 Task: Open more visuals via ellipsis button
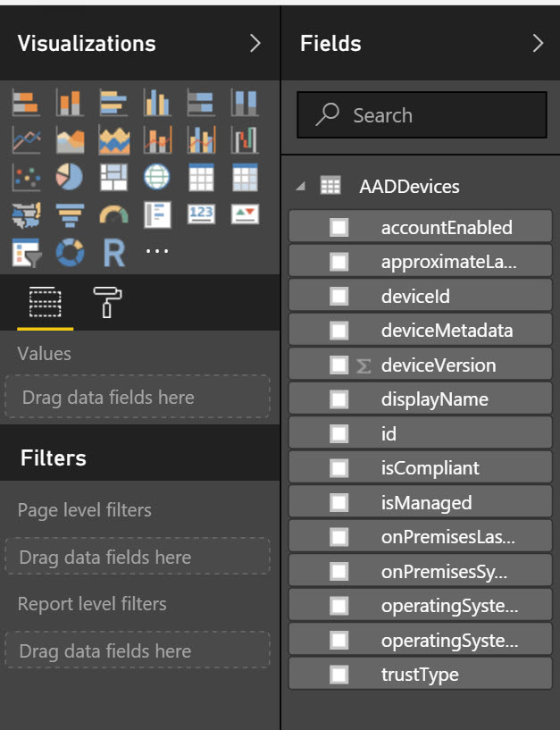tap(157, 253)
